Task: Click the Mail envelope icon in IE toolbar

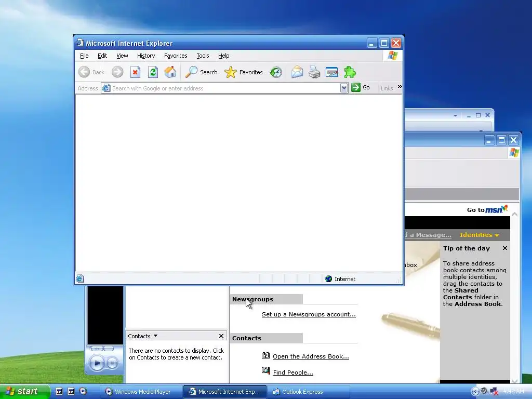Action: pyautogui.click(x=297, y=72)
